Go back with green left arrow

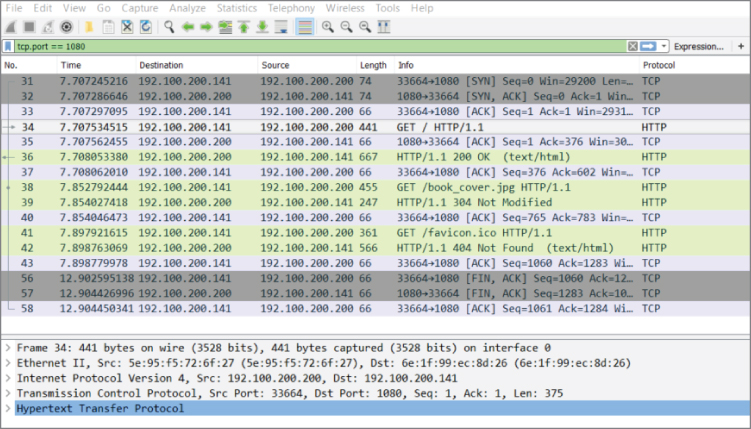tap(187, 27)
